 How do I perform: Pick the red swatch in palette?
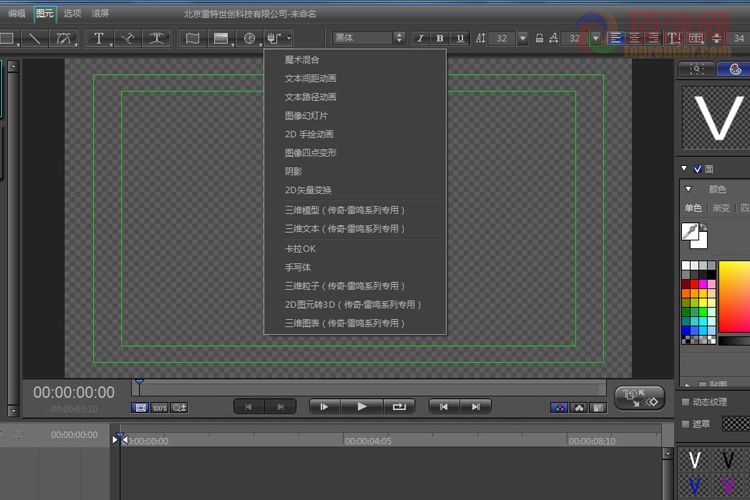tap(694, 284)
